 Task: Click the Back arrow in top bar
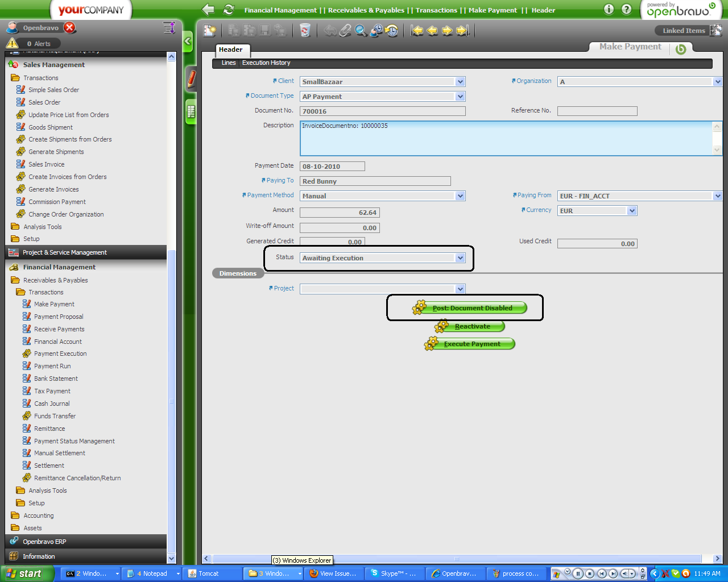click(208, 10)
